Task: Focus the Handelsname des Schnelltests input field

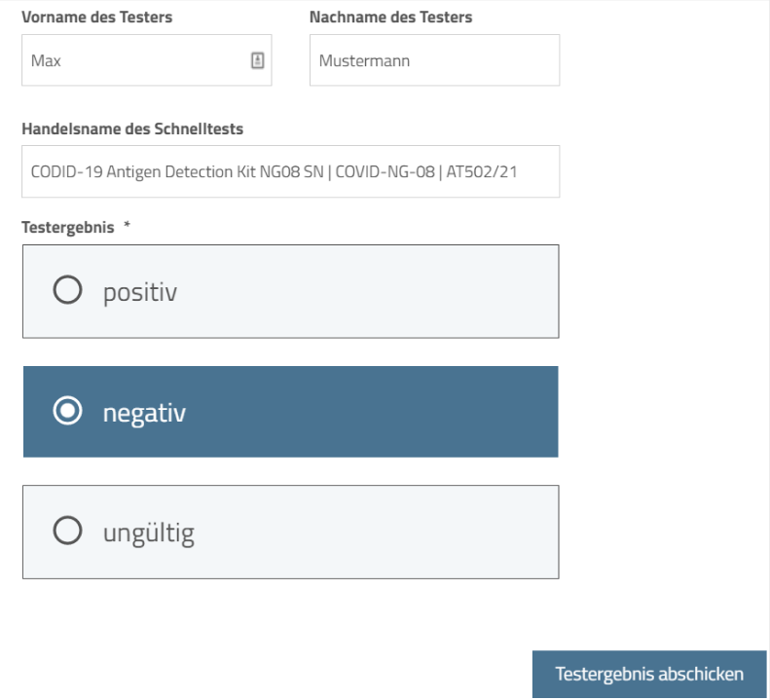Action: (291, 171)
